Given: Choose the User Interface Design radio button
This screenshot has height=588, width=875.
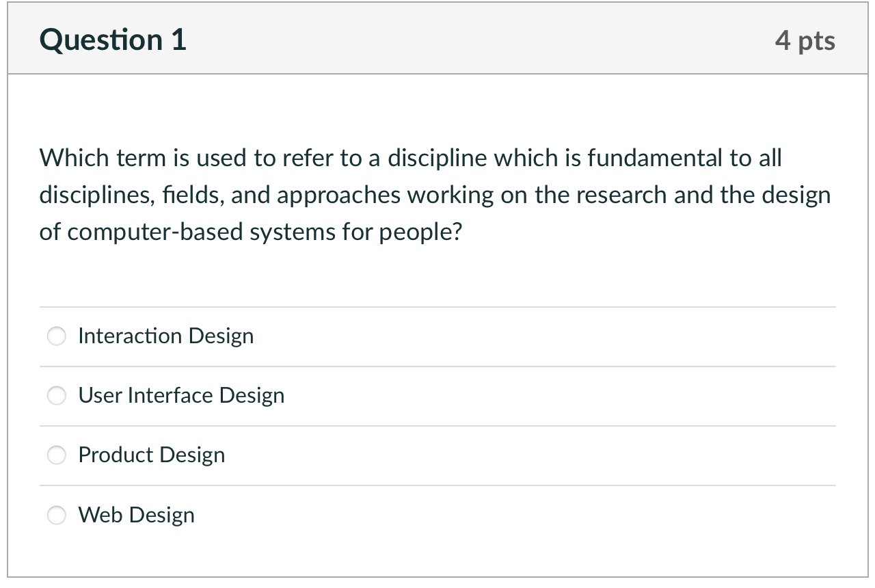Looking at the screenshot, I should [57, 396].
